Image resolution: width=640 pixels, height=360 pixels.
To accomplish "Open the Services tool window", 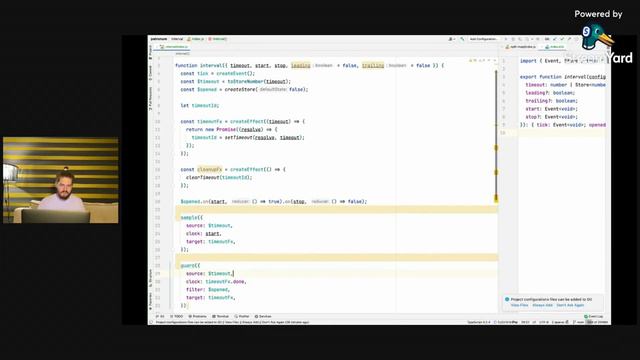I will coord(263,316).
